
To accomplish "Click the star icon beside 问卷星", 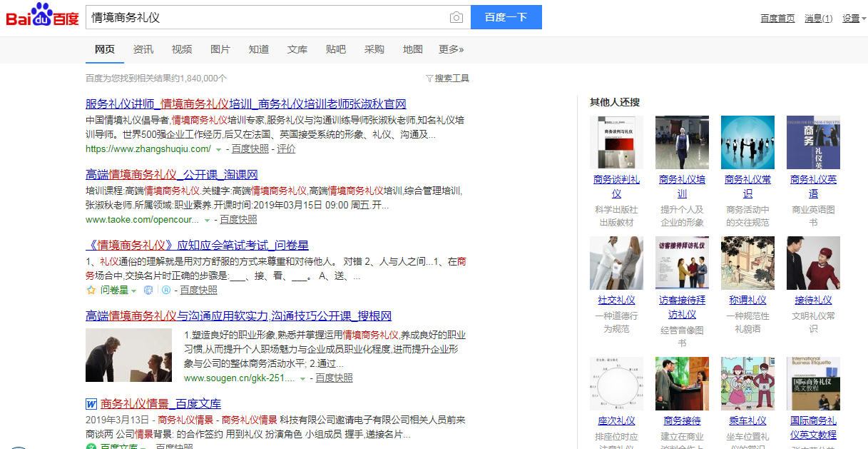I will click(91, 290).
